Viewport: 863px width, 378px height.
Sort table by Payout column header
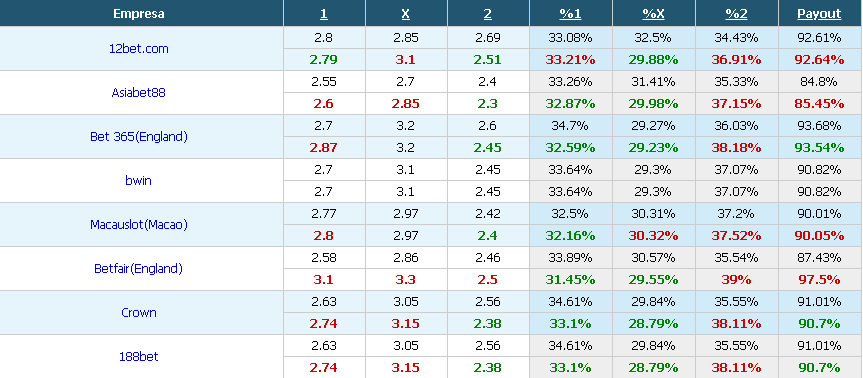click(819, 14)
